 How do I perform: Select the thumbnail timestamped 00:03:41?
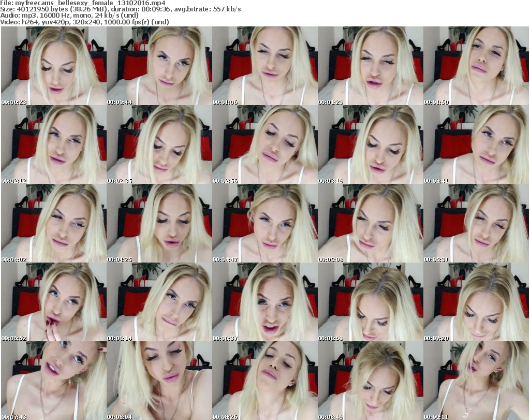tap(476, 144)
